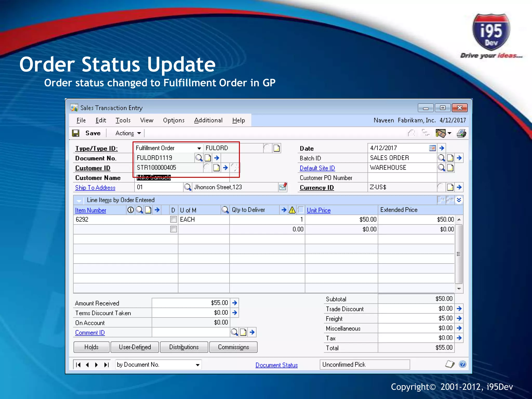The image size is (532, 399).
Task: Click the printer icon in toolbar
Action: click(461, 134)
